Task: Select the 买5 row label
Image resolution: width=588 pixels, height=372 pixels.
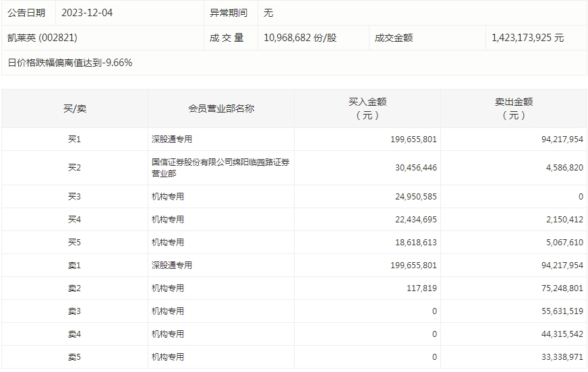Action: pos(74,243)
